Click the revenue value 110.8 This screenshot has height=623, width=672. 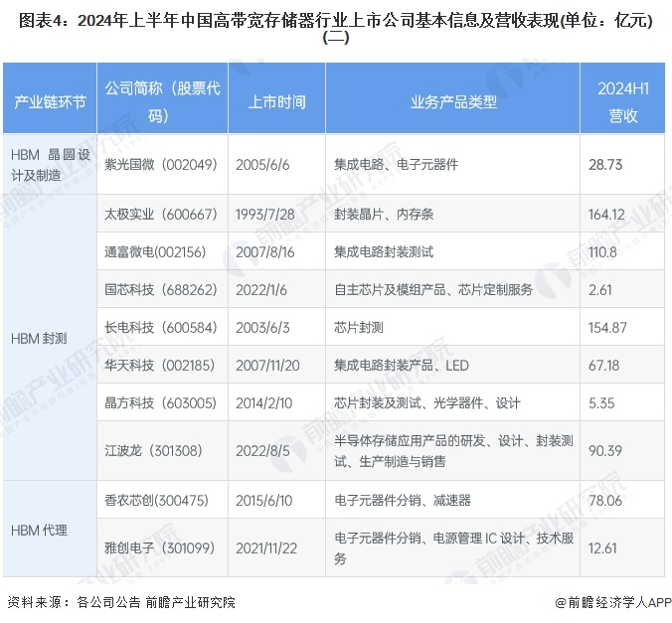point(602,252)
